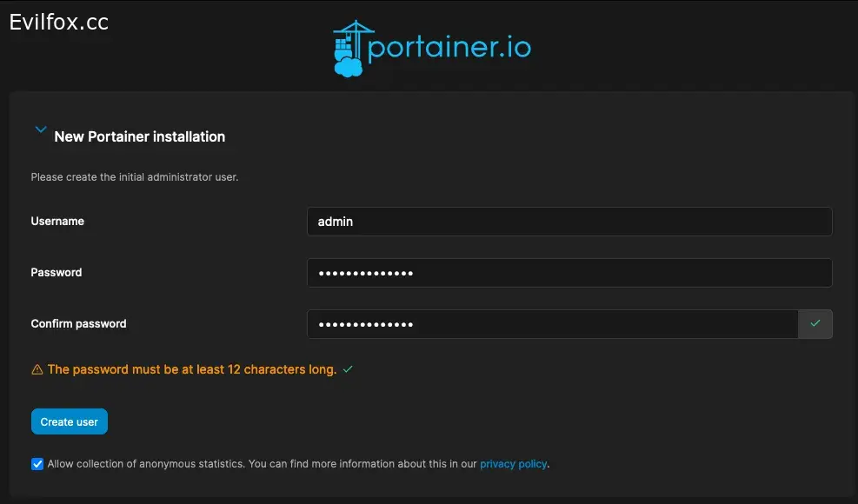The image size is (858, 504).
Task: Click the Username input containing admin
Action: pyautogui.click(x=569, y=221)
